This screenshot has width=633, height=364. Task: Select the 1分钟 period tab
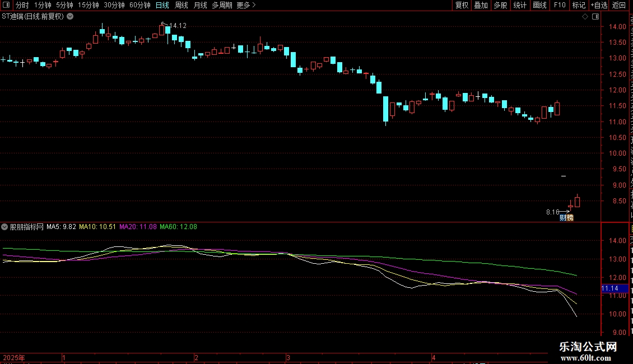tap(43, 5)
